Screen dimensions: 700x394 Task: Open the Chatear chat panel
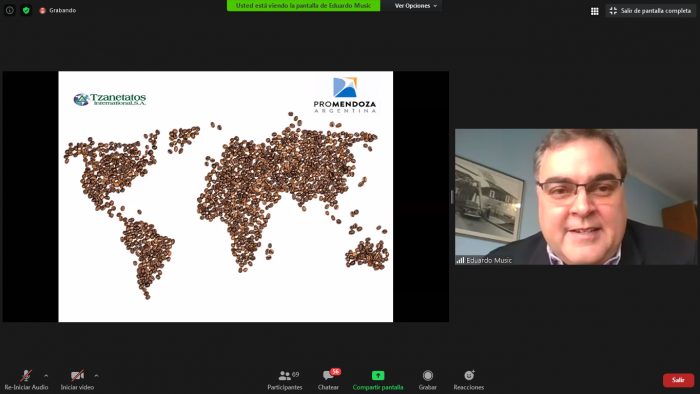tap(328, 380)
